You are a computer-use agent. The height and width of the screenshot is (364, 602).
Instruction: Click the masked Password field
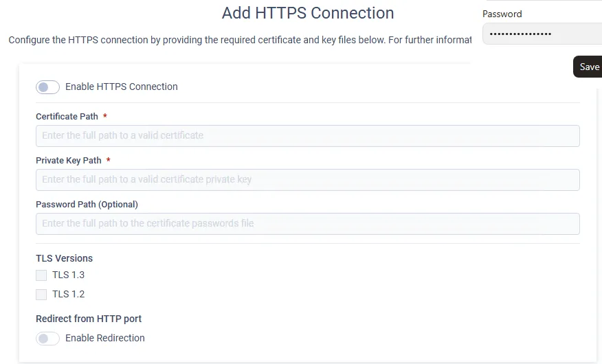[542, 34]
